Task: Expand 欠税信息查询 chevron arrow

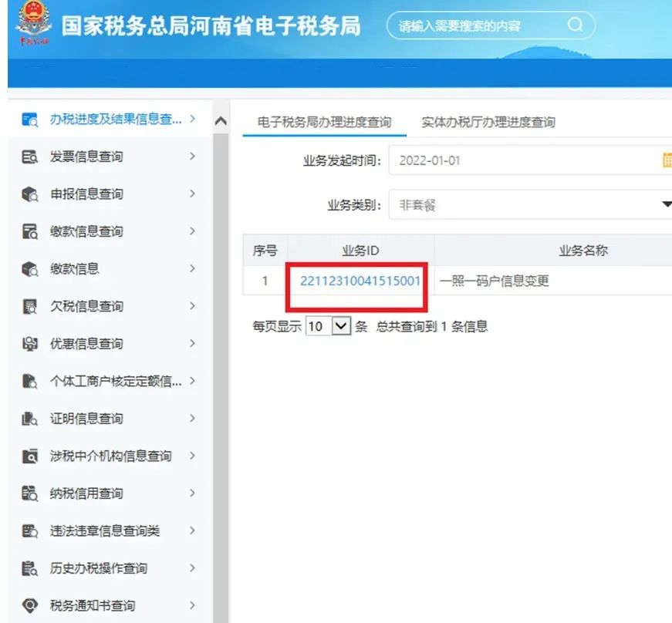Action: point(192,306)
